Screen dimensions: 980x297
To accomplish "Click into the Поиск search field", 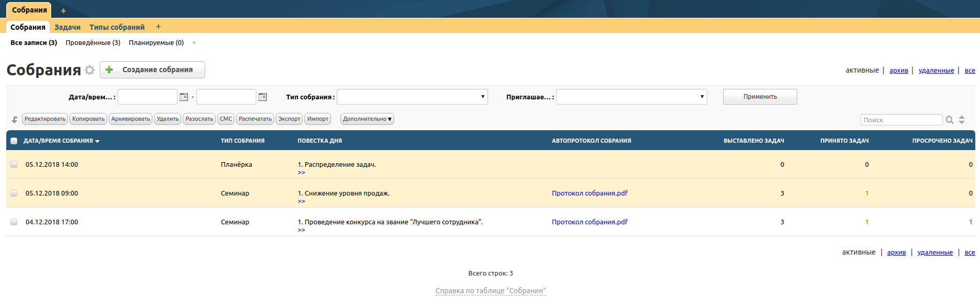I will click(901, 120).
